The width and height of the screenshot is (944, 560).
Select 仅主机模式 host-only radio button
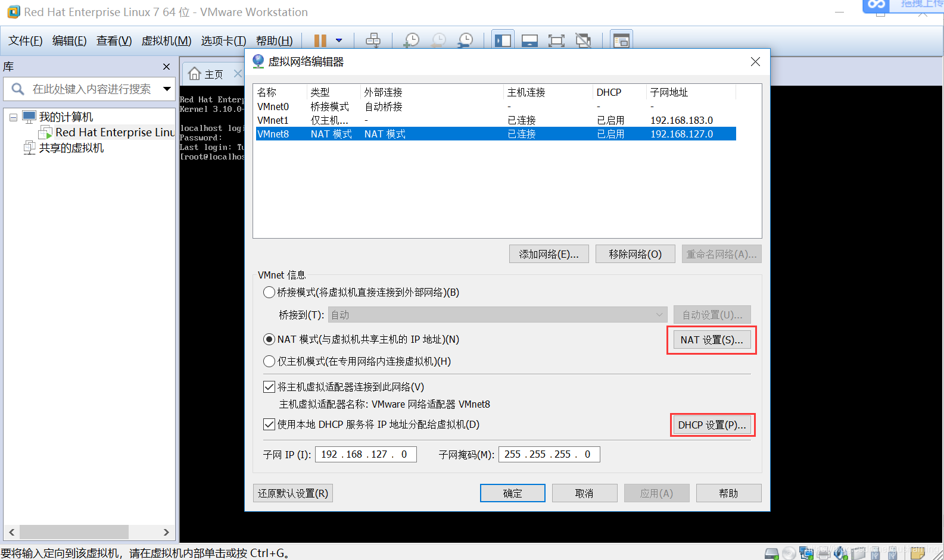click(269, 361)
